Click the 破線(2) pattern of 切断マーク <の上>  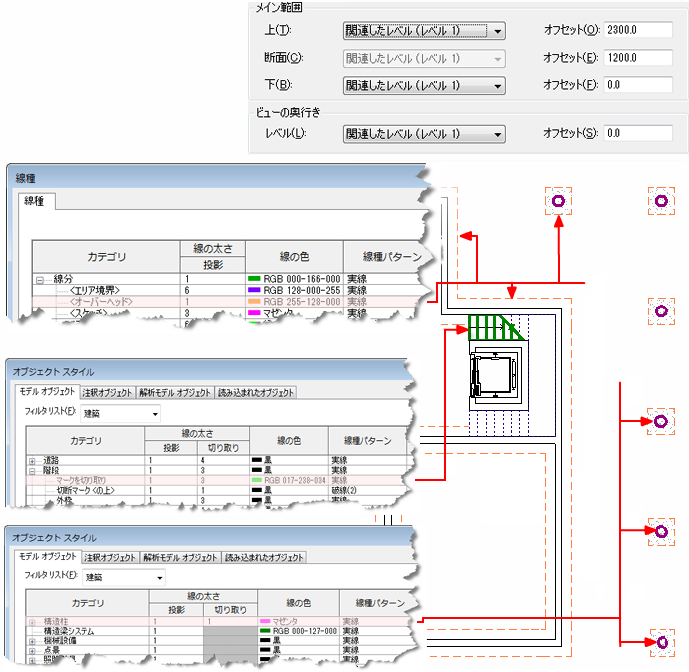367,490
